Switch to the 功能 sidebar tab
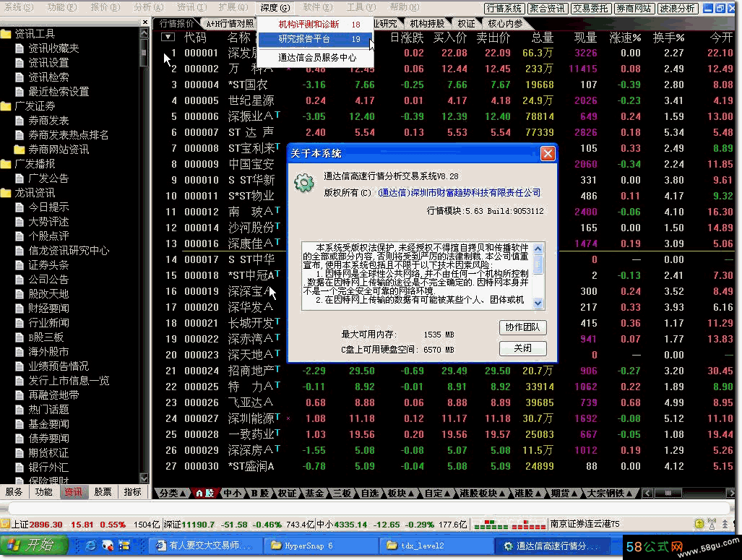Screen dimensions: 742x560 pyautogui.click(x=43, y=492)
